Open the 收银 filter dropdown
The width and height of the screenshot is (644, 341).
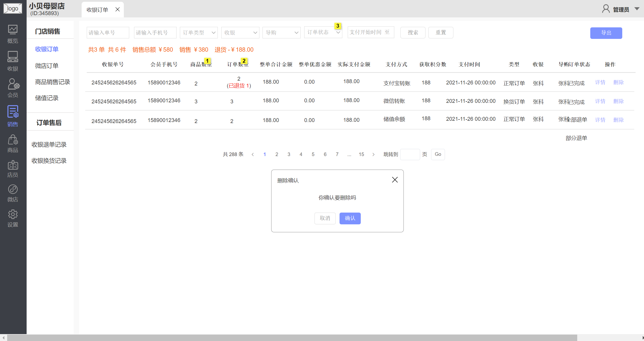pos(240,33)
